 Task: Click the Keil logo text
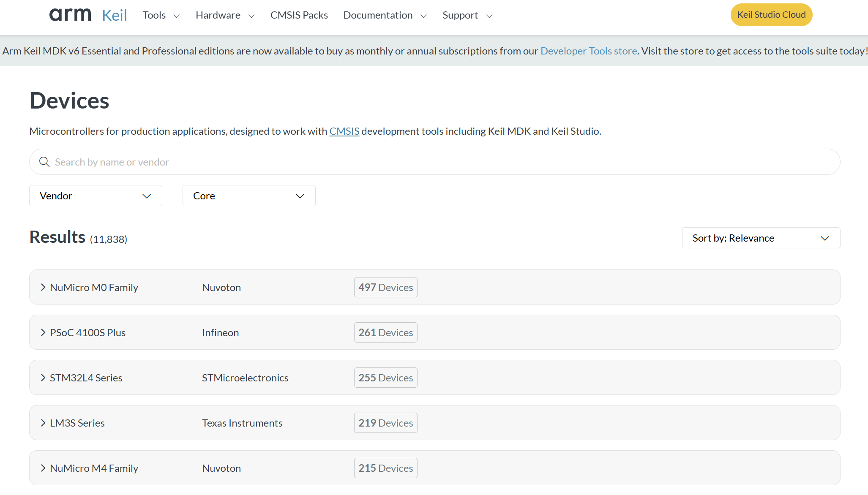(114, 15)
